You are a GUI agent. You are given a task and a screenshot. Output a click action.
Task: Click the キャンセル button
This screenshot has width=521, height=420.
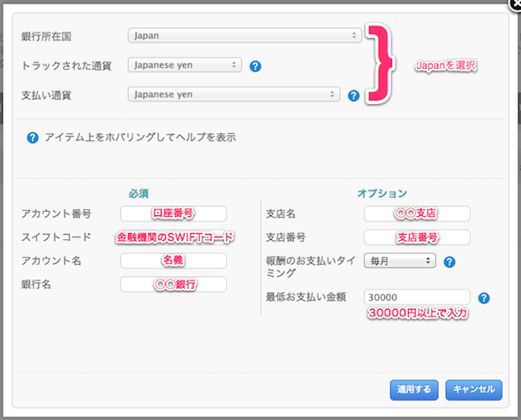(474, 390)
